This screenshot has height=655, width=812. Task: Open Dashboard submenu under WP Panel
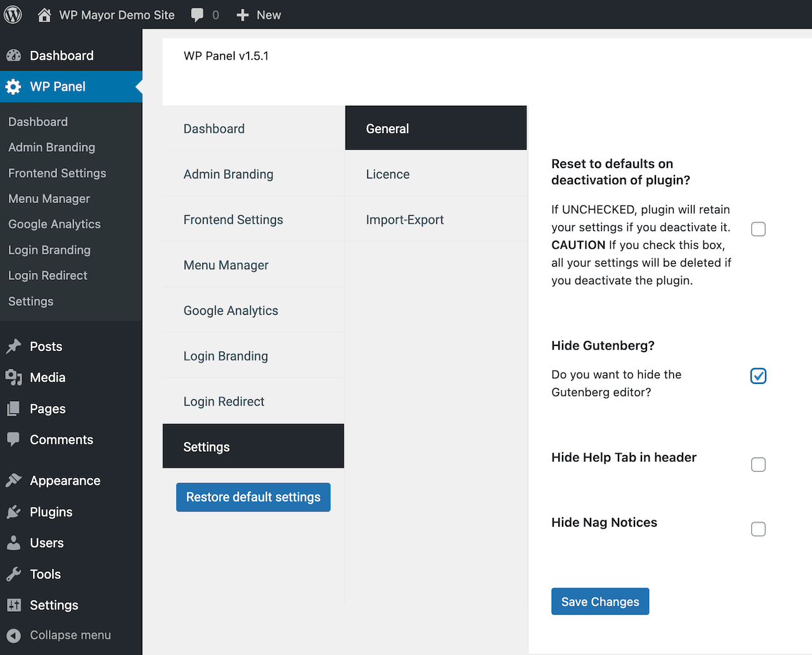tap(38, 122)
